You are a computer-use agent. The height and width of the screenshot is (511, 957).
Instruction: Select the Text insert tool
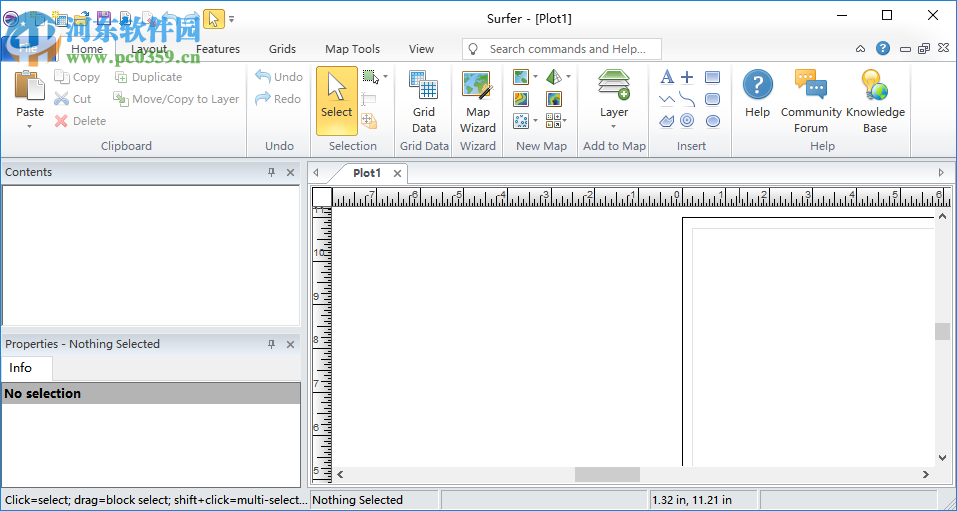click(667, 77)
